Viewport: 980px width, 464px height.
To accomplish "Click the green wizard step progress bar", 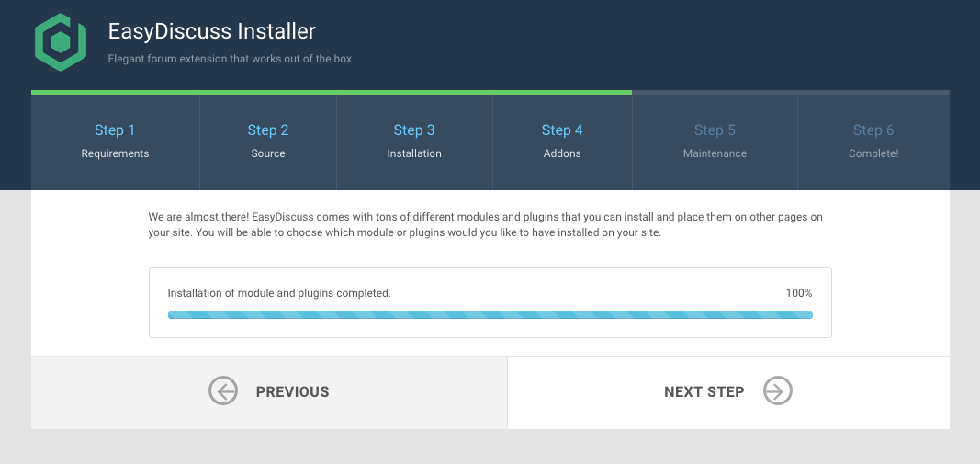I will click(332, 93).
